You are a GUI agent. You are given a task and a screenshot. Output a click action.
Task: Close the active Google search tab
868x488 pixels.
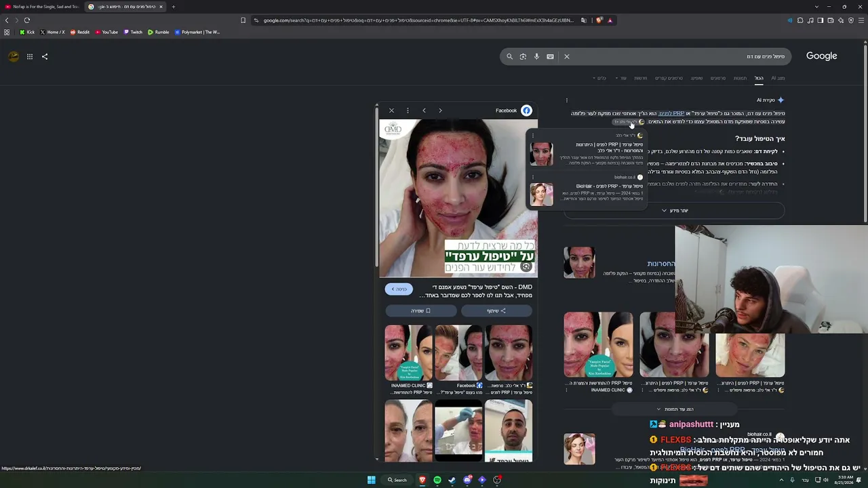click(161, 7)
